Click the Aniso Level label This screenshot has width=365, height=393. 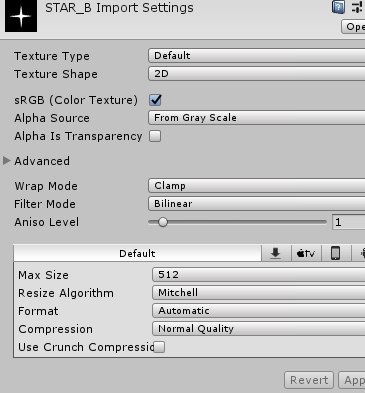click(47, 222)
